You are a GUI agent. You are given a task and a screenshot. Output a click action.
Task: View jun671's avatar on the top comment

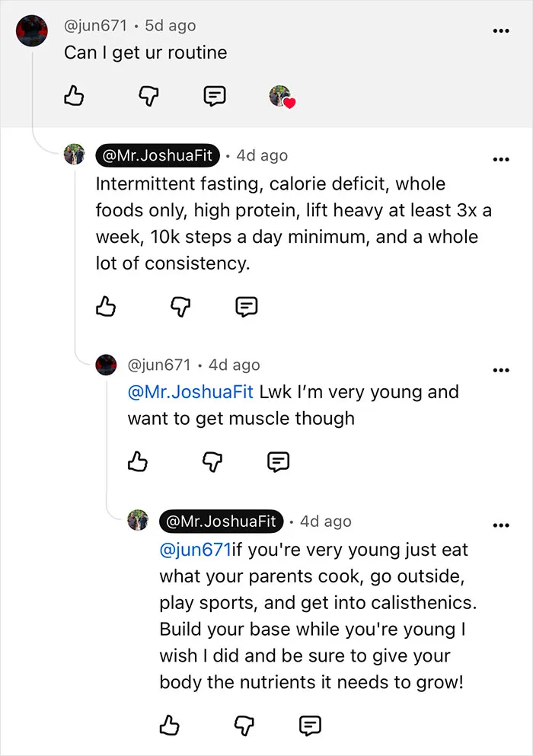[x=32, y=30]
